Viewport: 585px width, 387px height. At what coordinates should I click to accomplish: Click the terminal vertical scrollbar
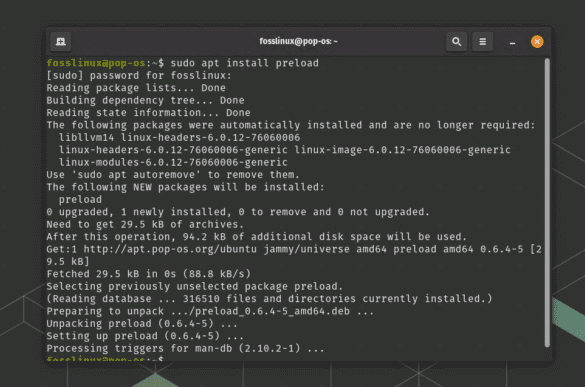[547, 203]
